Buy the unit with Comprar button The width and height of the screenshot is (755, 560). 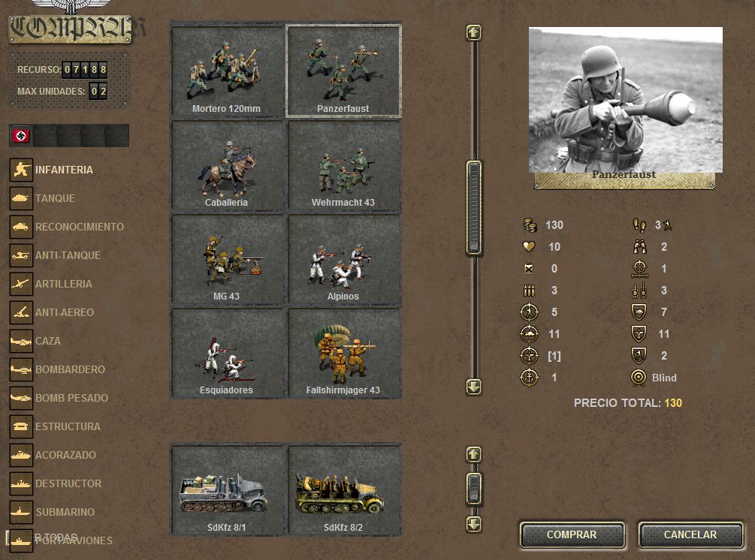coord(572,534)
